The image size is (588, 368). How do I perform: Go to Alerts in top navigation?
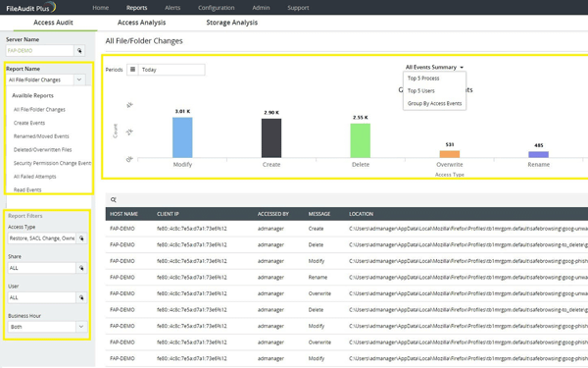(x=172, y=8)
